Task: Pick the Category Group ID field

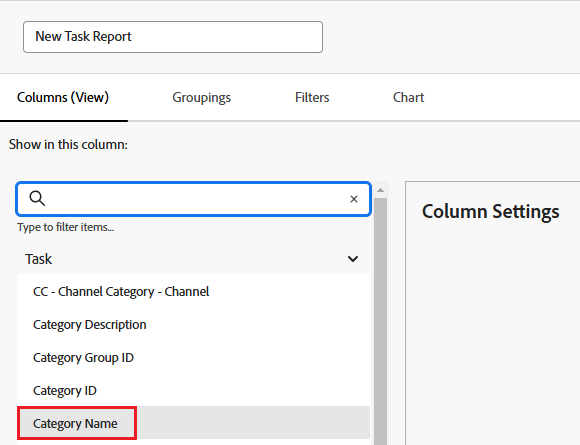Action: point(193,357)
